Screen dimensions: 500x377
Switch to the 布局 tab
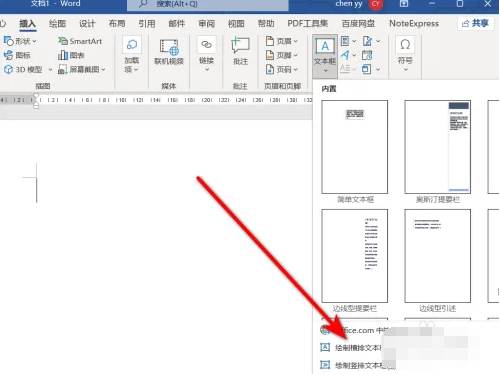tap(117, 24)
